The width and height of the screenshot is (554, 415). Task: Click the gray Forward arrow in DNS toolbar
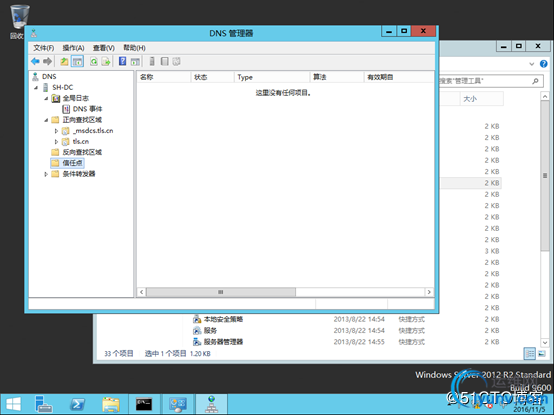click(47, 61)
